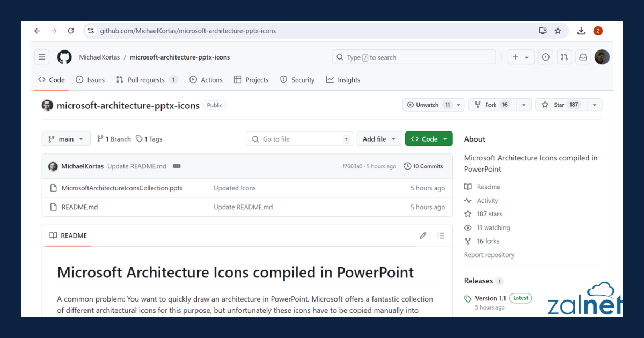Expand the Fork options dropdown arrow
The width and height of the screenshot is (644, 338).
pyautogui.click(x=524, y=105)
